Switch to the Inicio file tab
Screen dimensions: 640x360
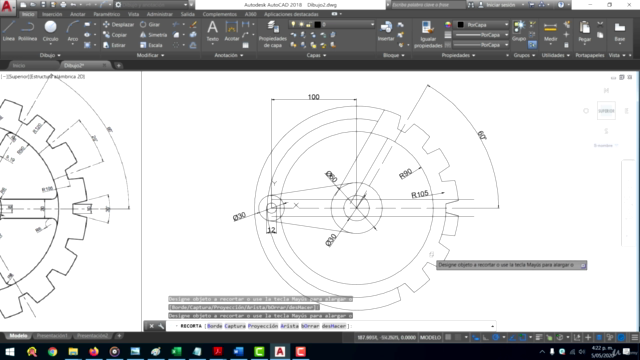19,65
